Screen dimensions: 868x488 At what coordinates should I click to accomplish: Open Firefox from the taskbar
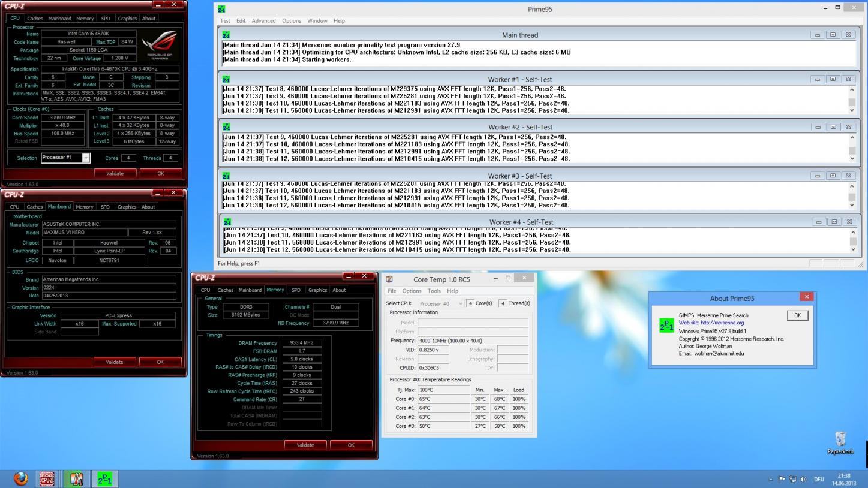click(x=20, y=478)
